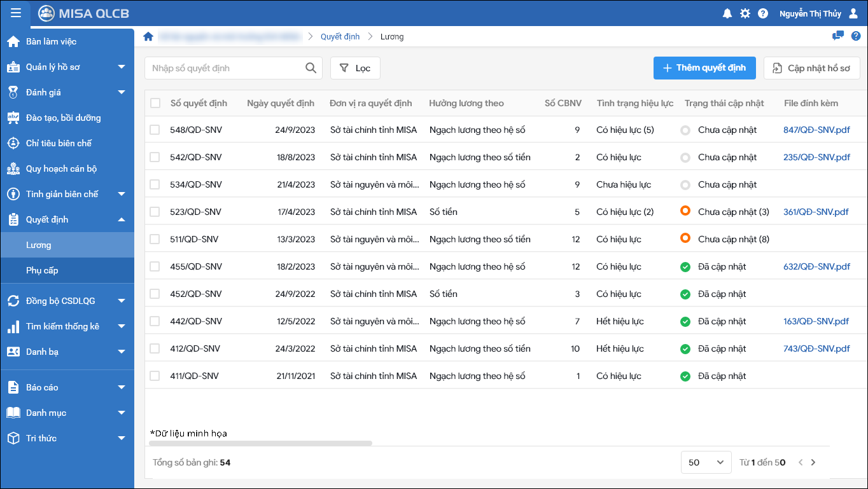
Task: Select checkbox for decision 523/QD-SNV
Action: click(155, 212)
